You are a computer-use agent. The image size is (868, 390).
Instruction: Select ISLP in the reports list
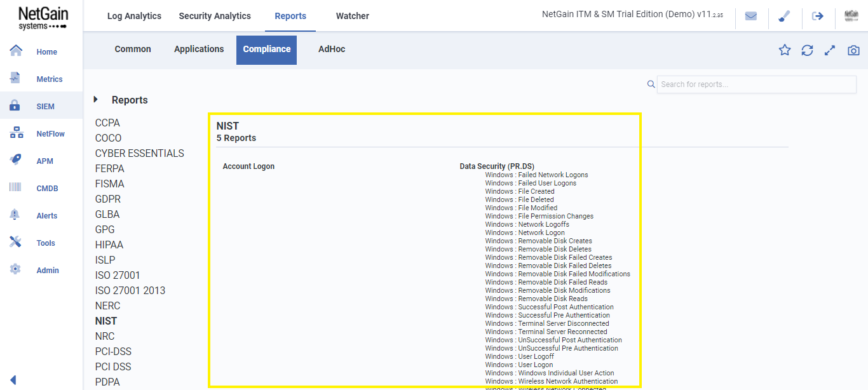pos(105,260)
